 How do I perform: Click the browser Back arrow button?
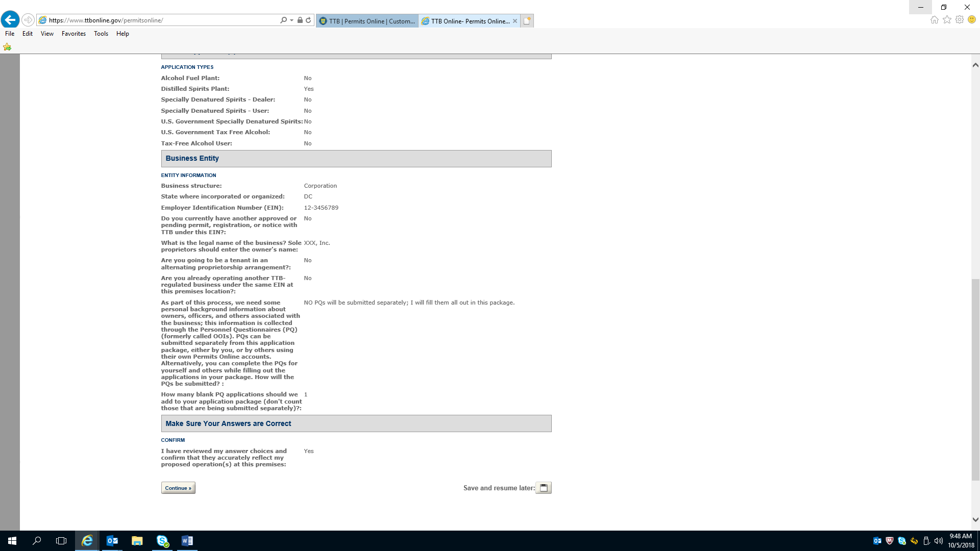(10, 20)
